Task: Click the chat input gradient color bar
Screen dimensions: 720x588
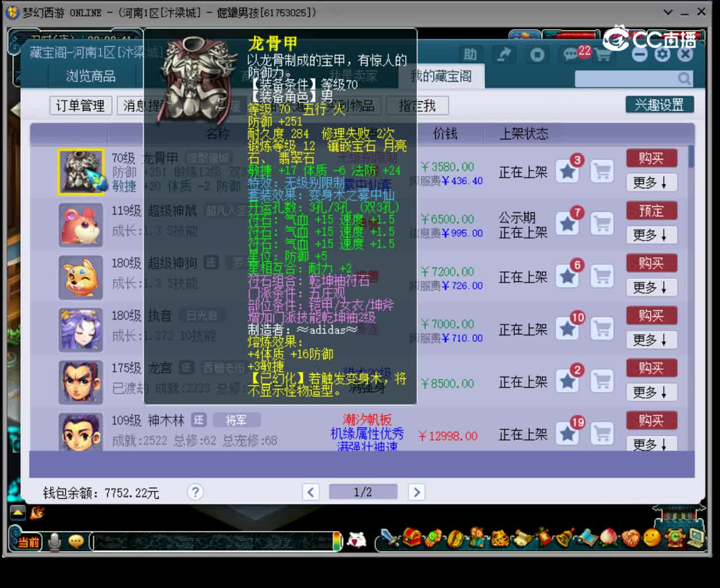Action: [337, 541]
